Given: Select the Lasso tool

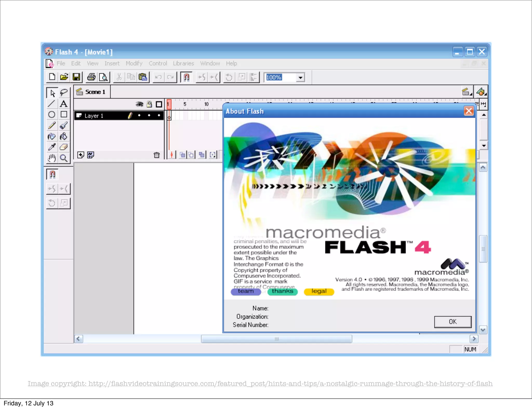Looking at the screenshot, I should pyautogui.click(x=64, y=93).
